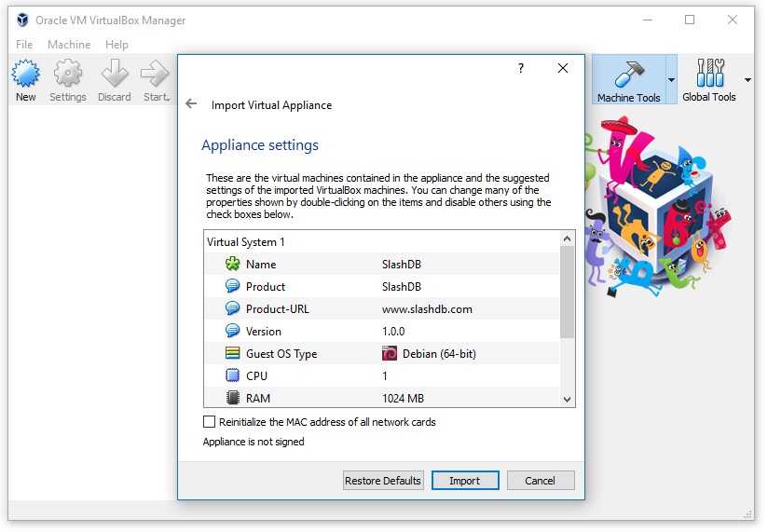The image size is (768, 532).
Task: Click the New virtual machine icon
Action: point(25,75)
